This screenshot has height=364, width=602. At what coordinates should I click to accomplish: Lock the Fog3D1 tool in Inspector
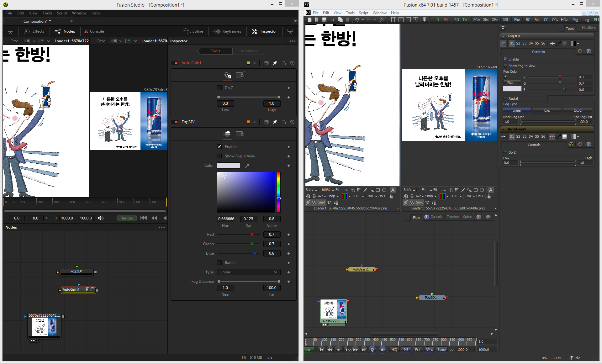click(283, 122)
